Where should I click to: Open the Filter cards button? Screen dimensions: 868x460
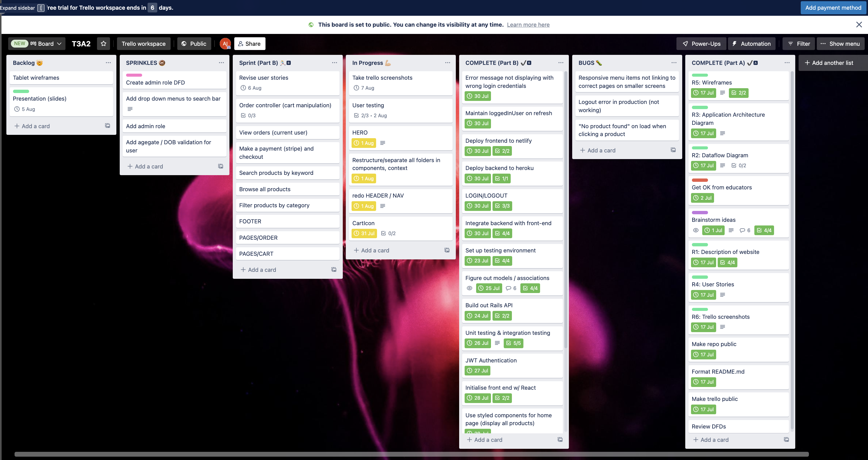tap(799, 43)
